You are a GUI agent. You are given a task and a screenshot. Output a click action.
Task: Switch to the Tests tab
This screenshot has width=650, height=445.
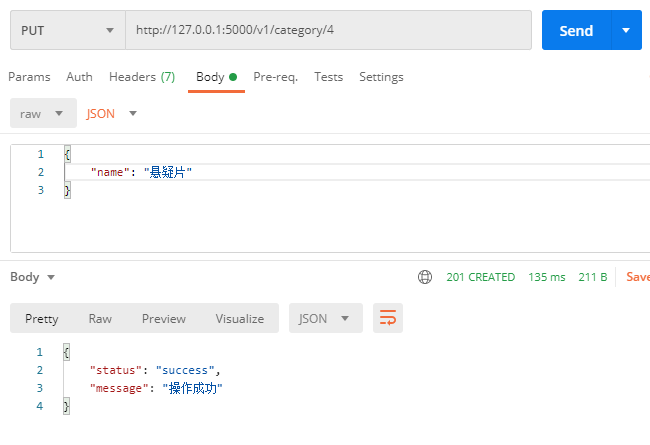coord(328,77)
